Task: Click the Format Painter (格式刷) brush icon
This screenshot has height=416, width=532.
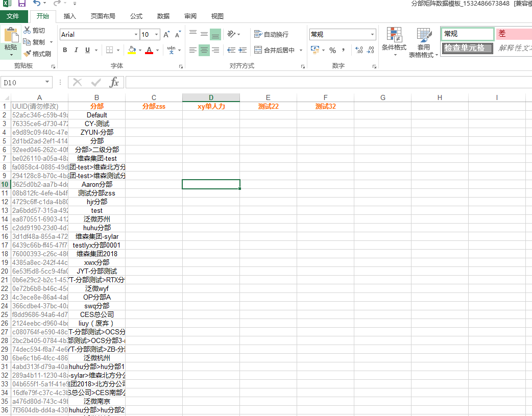Action: point(27,54)
